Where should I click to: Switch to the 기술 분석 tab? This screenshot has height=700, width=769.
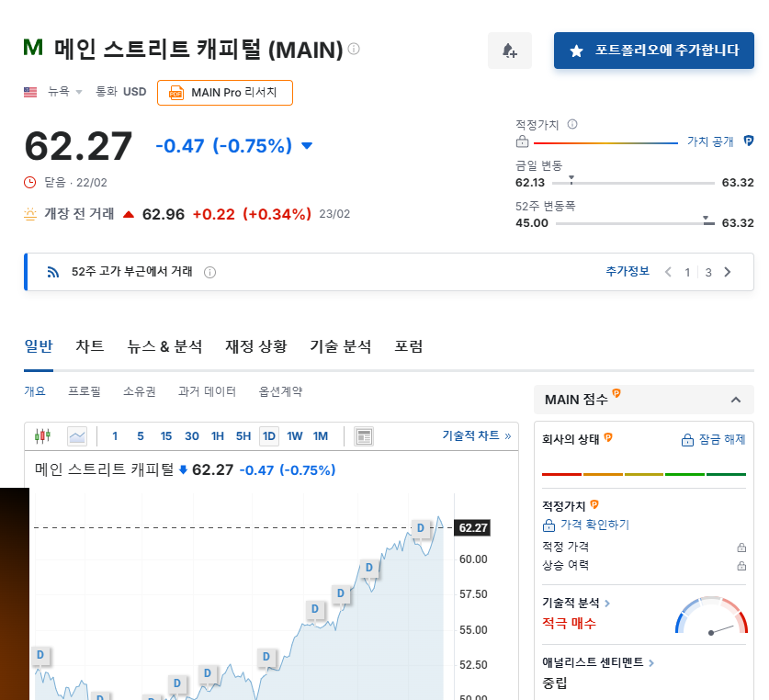click(340, 346)
